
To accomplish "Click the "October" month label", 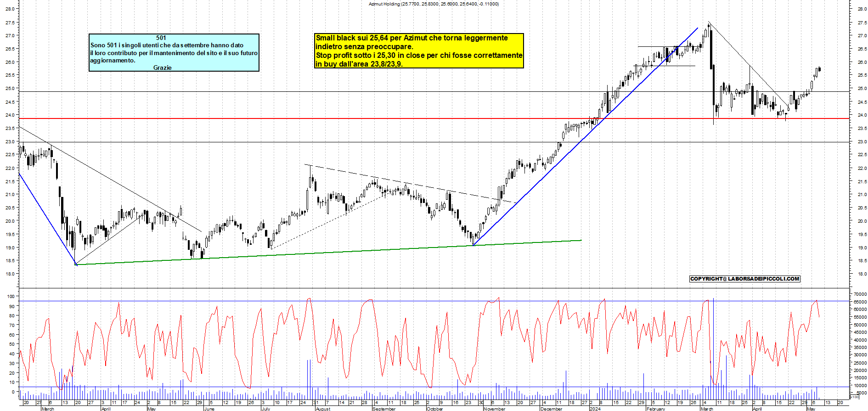I will click(x=434, y=409).
